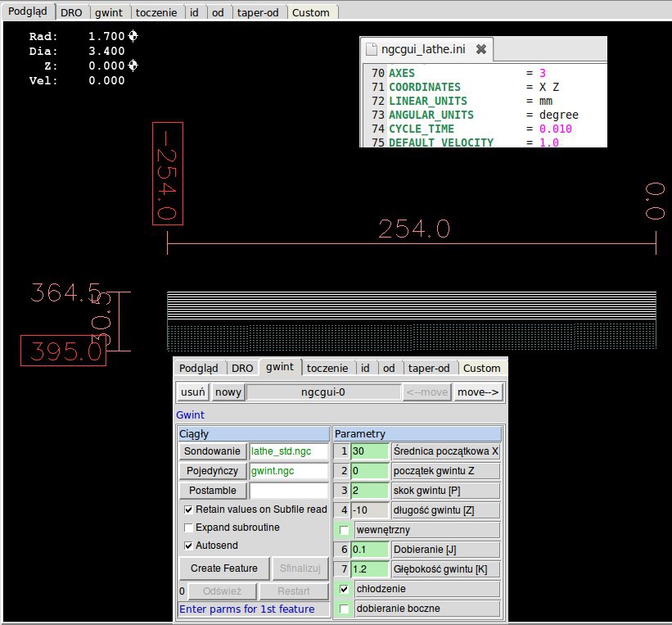Click the Sfinalizuj button
672x625 pixels.
point(300,568)
